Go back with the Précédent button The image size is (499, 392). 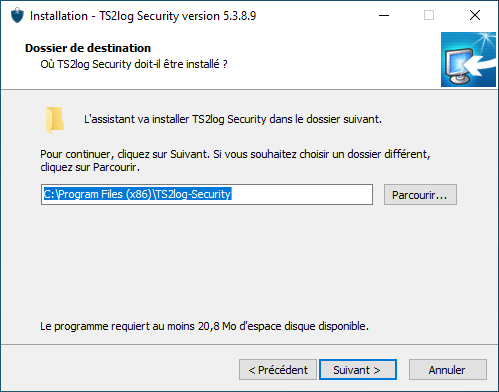click(x=278, y=370)
